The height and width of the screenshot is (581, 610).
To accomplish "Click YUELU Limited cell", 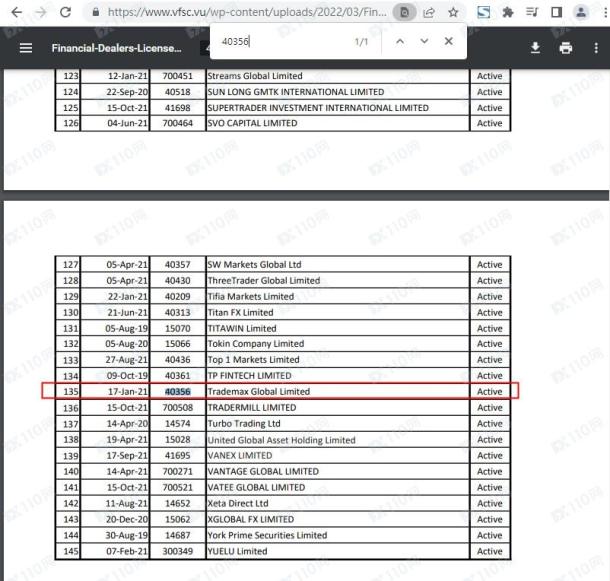I will 337,551.
